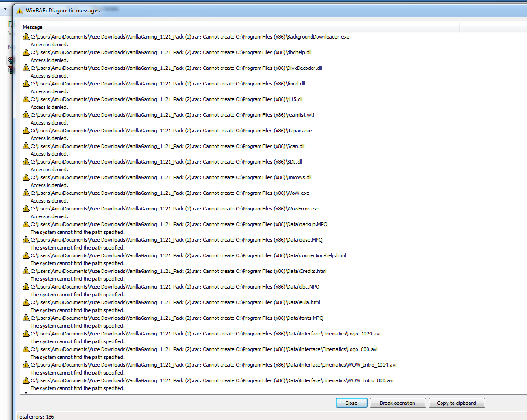The image size is (527, 420).
Task: Select the WOW_Intro_800.avi error message text
Action: pos(212,380)
